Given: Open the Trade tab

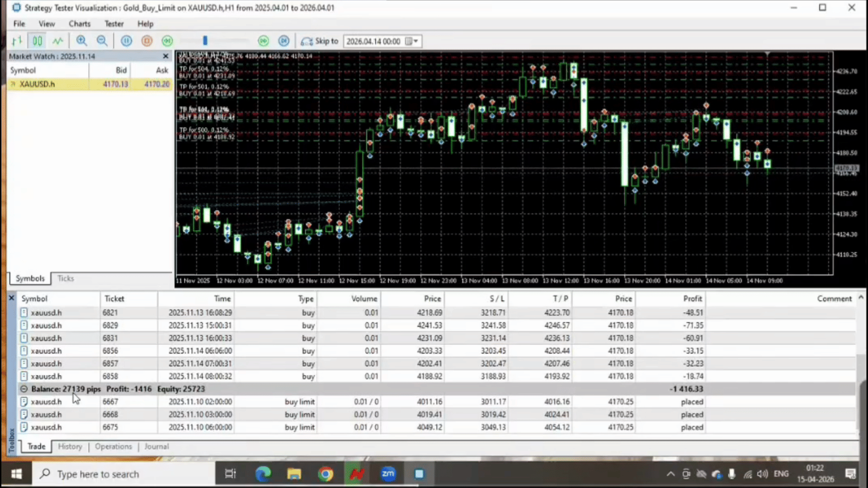Looking at the screenshot, I should 36,446.
